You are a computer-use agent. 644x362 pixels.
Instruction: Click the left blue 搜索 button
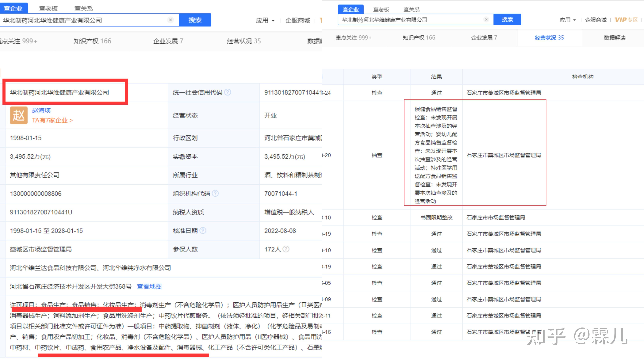[x=195, y=20]
